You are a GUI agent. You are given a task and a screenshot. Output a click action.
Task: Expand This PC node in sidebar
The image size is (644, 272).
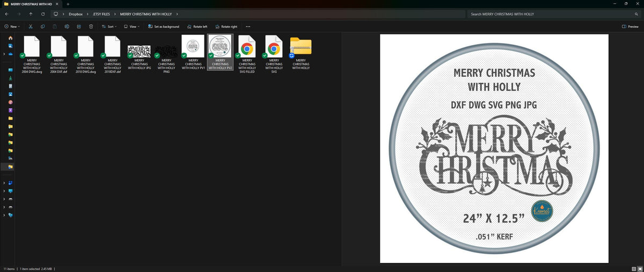coord(4,191)
